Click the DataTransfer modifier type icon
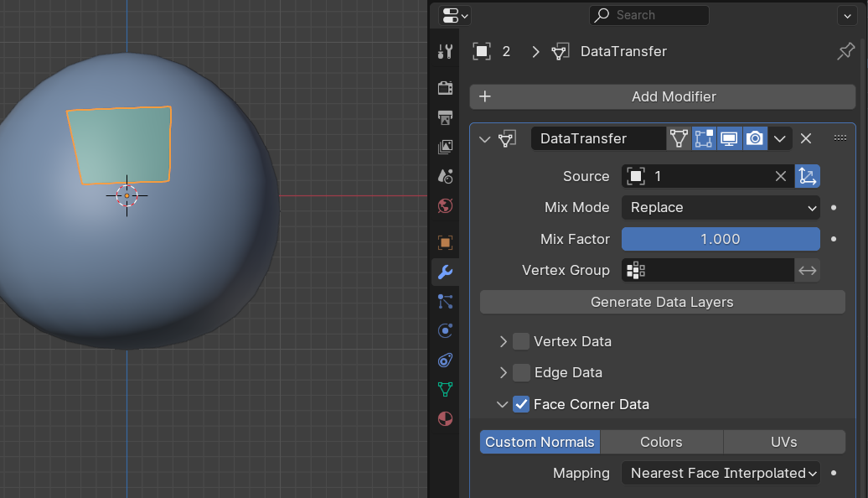 pos(507,138)
